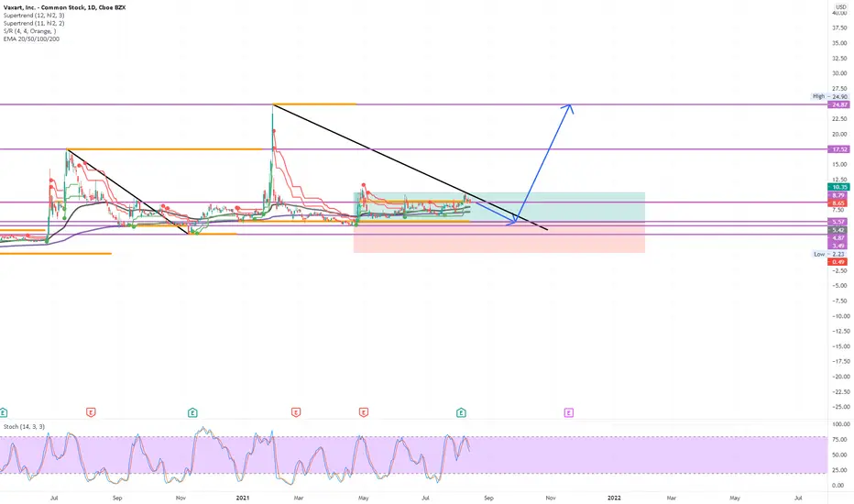
Task: Click the 2021 label on time axis
Action: tap(243, 498)
